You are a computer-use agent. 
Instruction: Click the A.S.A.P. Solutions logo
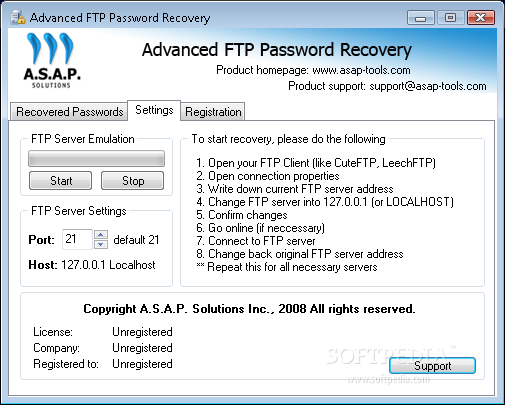tap(52, 60)
